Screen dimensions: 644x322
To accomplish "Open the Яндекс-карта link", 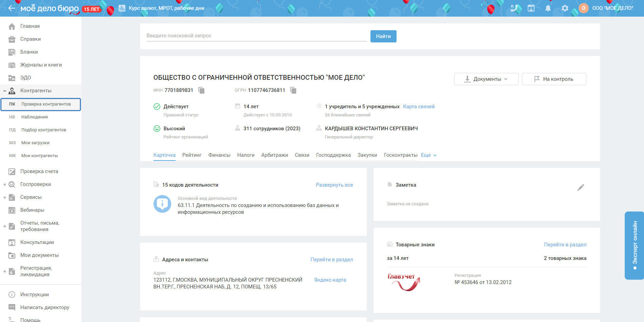I will pos(330,280).
